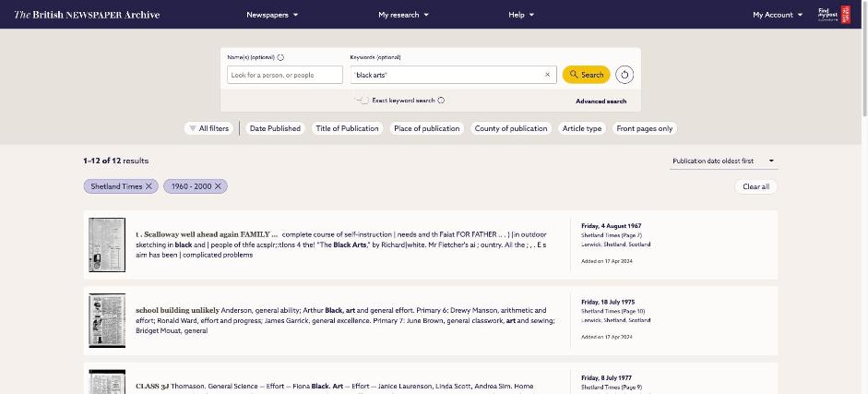The width and height of the screenshot is (868, 394).
Task: Open the Place of publication filter
Action: pyautogui.click(x=427, y=128)
